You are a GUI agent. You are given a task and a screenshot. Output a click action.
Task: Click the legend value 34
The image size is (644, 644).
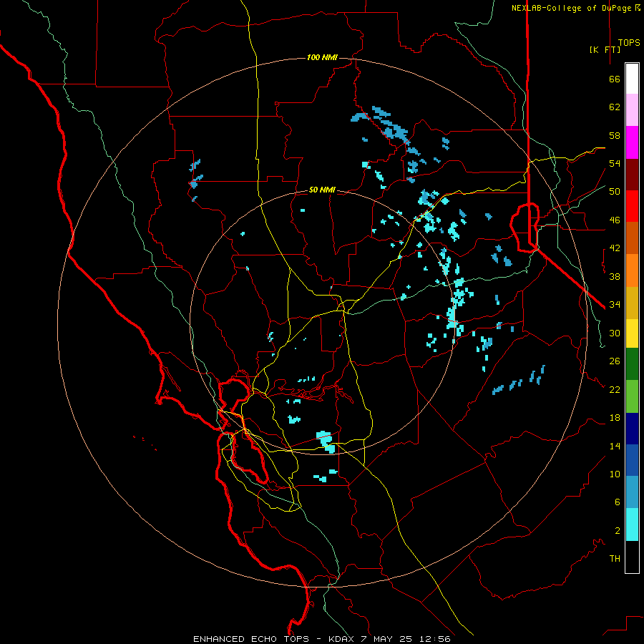click(615, 304)
